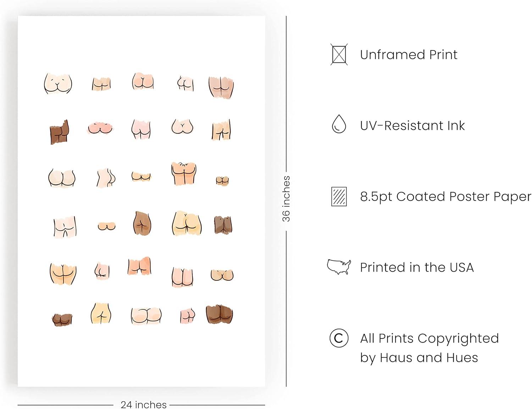Click the "Unframed Print" label
Viewport: 532px width, 409px height.
(x=409, y=55)
